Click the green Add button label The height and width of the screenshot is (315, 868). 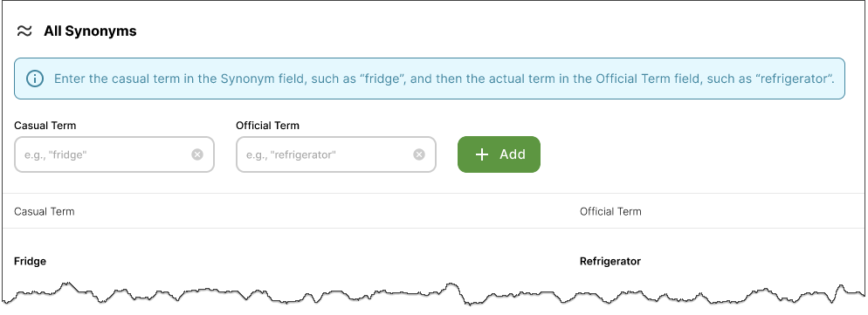point(513,154)
